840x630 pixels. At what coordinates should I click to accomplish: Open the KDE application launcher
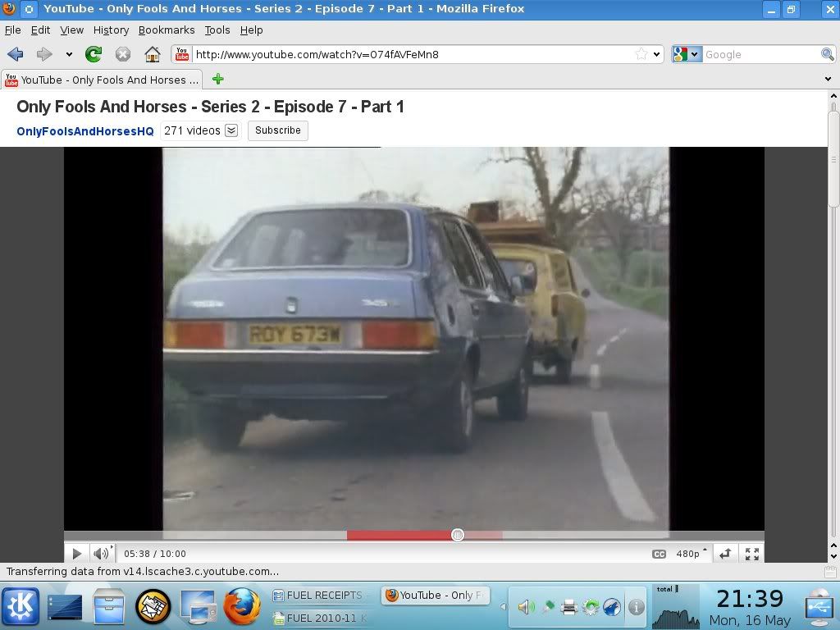[x=21, y=606]
